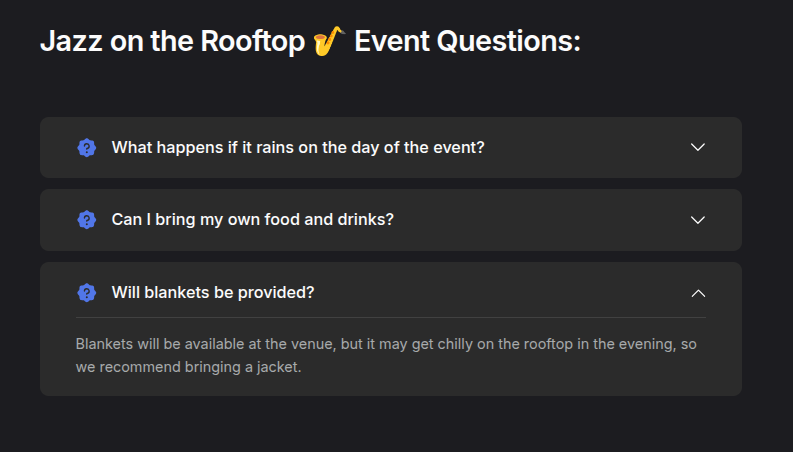Open "What happens if it rains" question title
Screen dimensions: 793x452
(x=298, y=148)
